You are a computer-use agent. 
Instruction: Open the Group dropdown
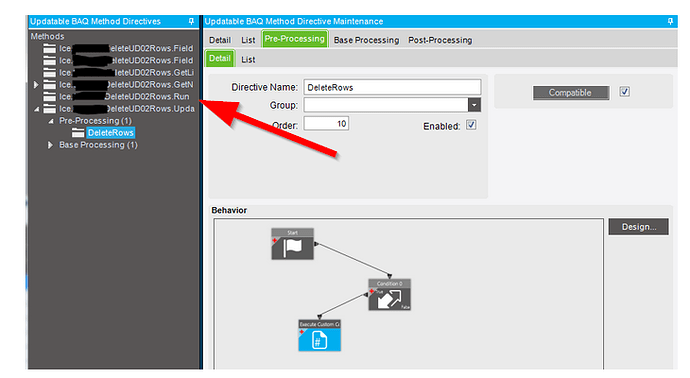pyautogui.click(x=474, y=105)
